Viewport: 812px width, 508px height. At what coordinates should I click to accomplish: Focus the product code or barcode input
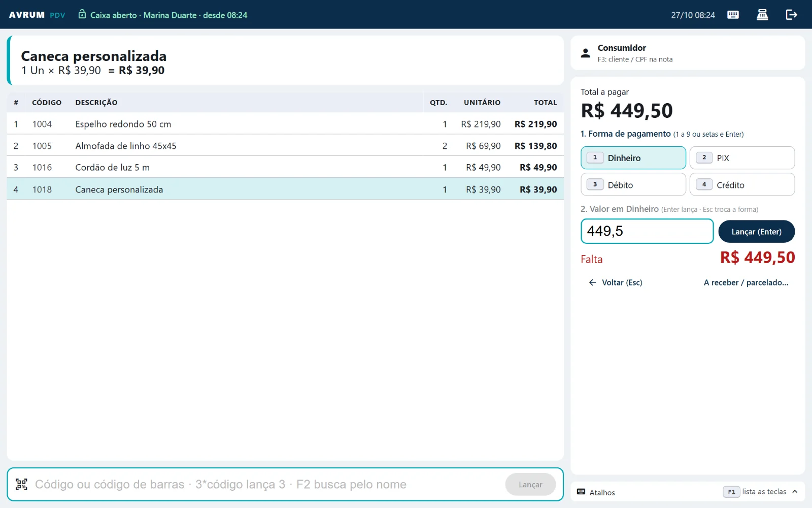point(266,484)
